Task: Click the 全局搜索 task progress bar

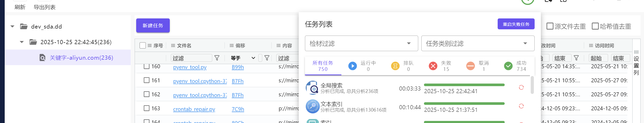Action: [464, 85]
